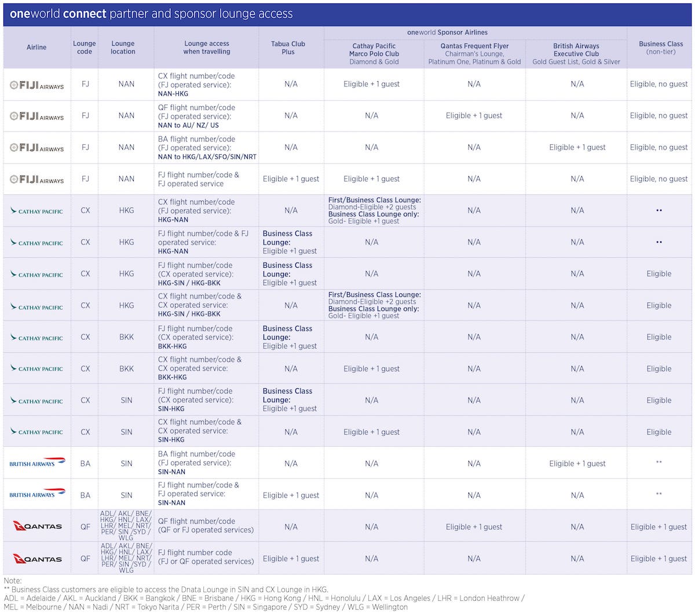Click 'Eligible + 1 guest' under Executive Club in the Fiji Airways BA flight number row
695x616 pixels.
577,147
